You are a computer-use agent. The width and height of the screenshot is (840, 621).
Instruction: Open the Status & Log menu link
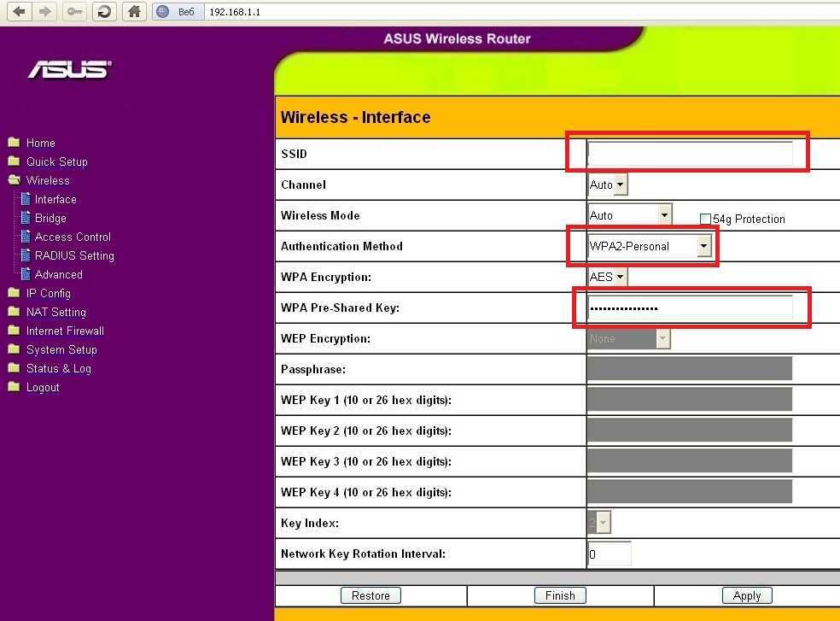(59, 368)
